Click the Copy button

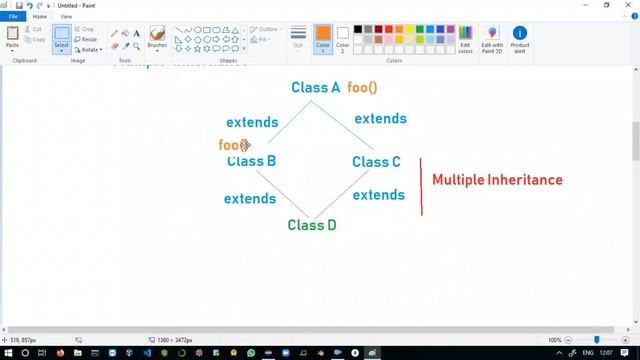pyautogui.click(x=35, y=40)
